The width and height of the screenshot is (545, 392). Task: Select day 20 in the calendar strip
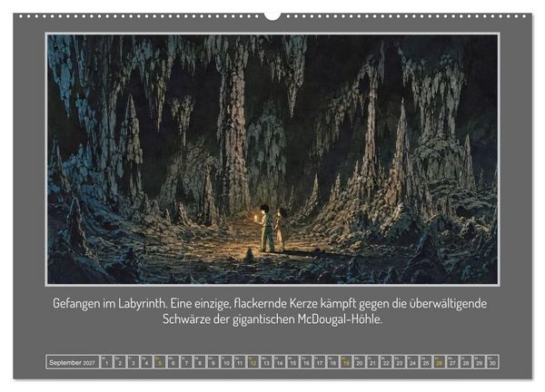pyautogui.click(x=359, y=362)
